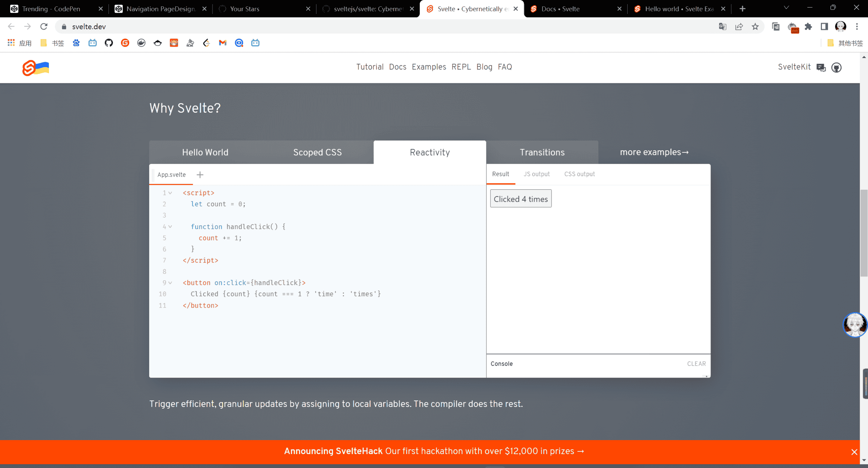868x468 pixels.
Task: Open the more examples link
Action: [654, 152]
